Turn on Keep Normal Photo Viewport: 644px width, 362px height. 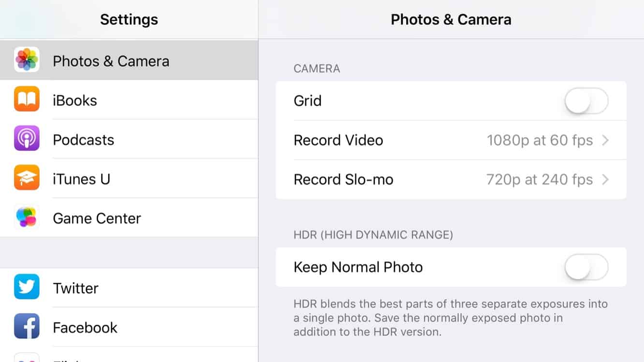pos(586,267)
